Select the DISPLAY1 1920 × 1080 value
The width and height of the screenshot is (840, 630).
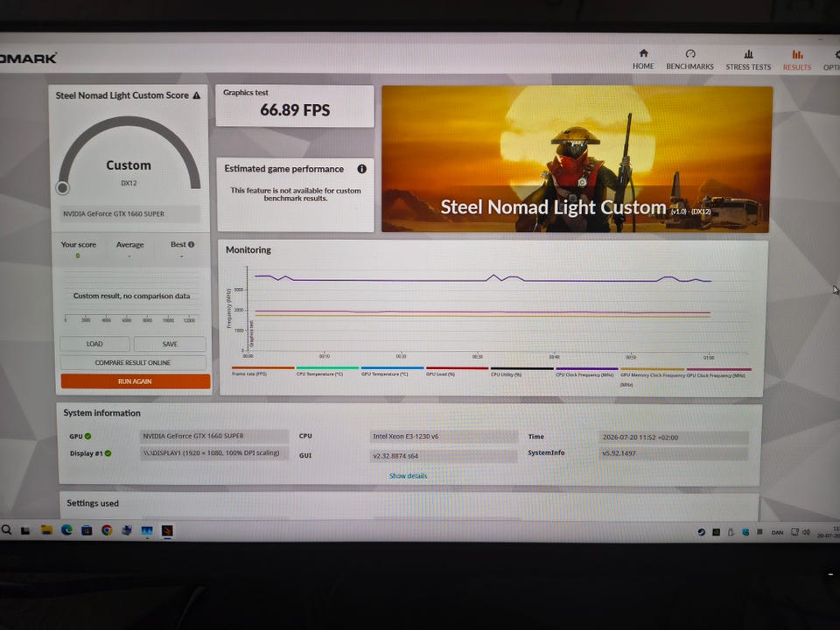pyautogui.click(x=214, y=453)
